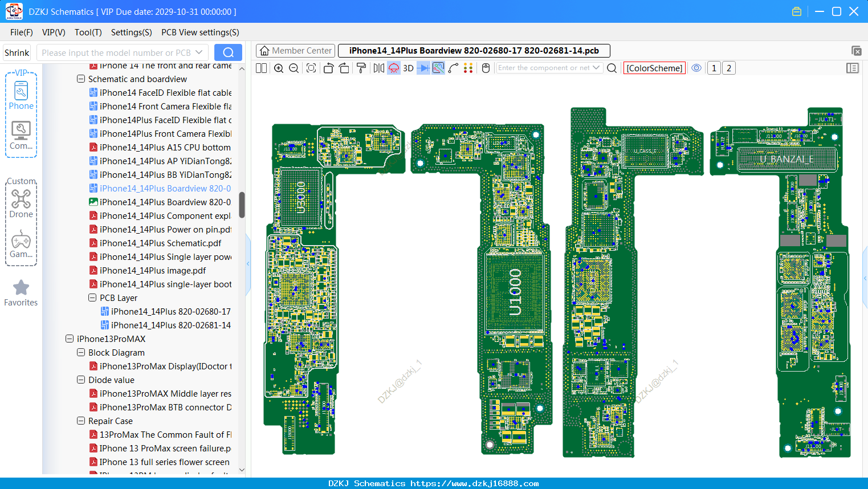Click the split view layout icon

[x=261, y=68]
